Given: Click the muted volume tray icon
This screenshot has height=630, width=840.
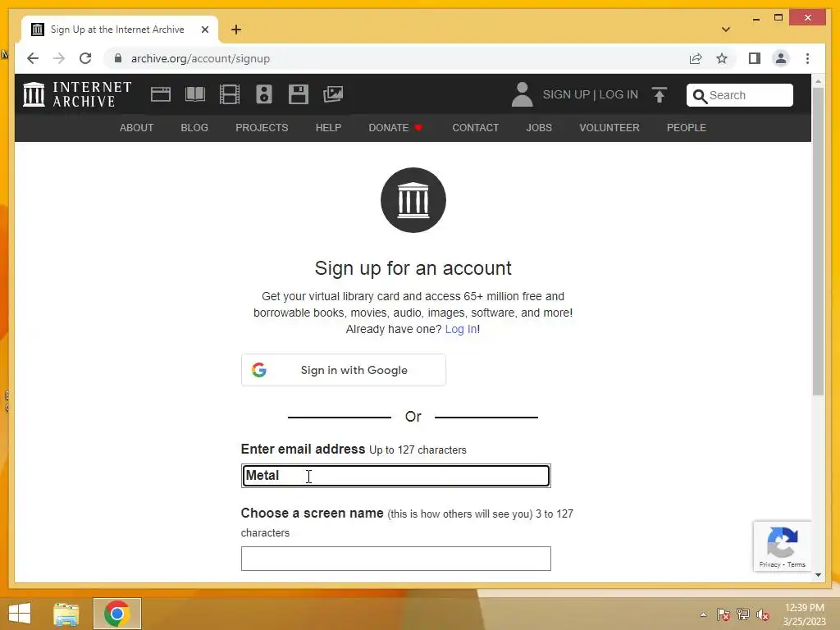Looking at the screenshot, I should 763,614.
